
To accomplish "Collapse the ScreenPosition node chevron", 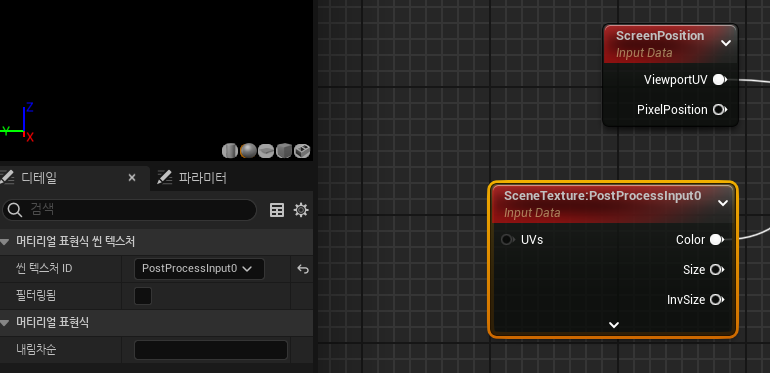I will pos(726,43).
